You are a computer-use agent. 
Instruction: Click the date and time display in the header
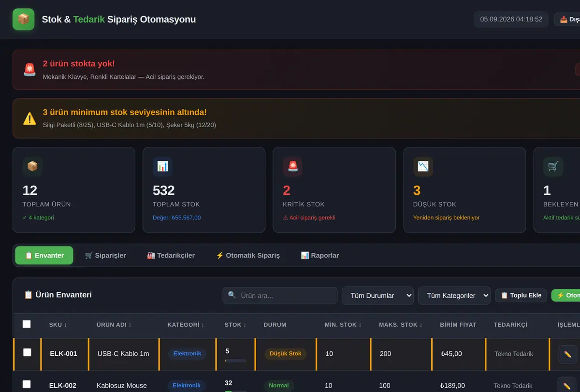[511, 19]
